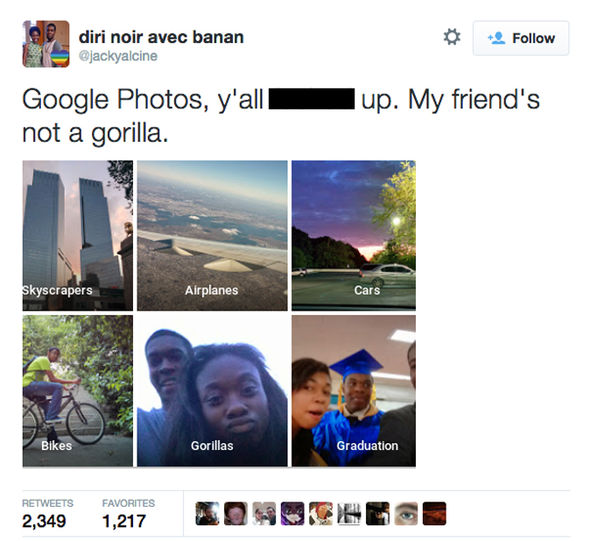Open the Graduation photo thumbnail
Screen dimensions: 590x541
pos(354,391)
